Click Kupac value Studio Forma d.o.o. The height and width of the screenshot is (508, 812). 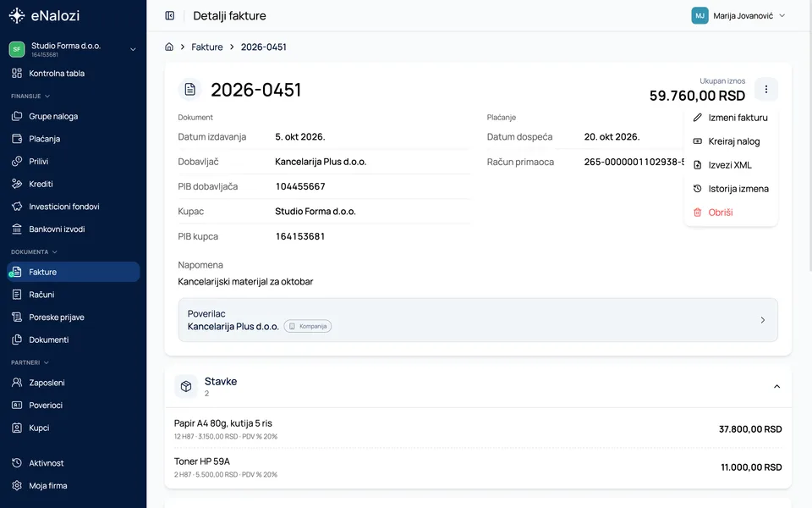pyautogui.click(x=315, y=212)
